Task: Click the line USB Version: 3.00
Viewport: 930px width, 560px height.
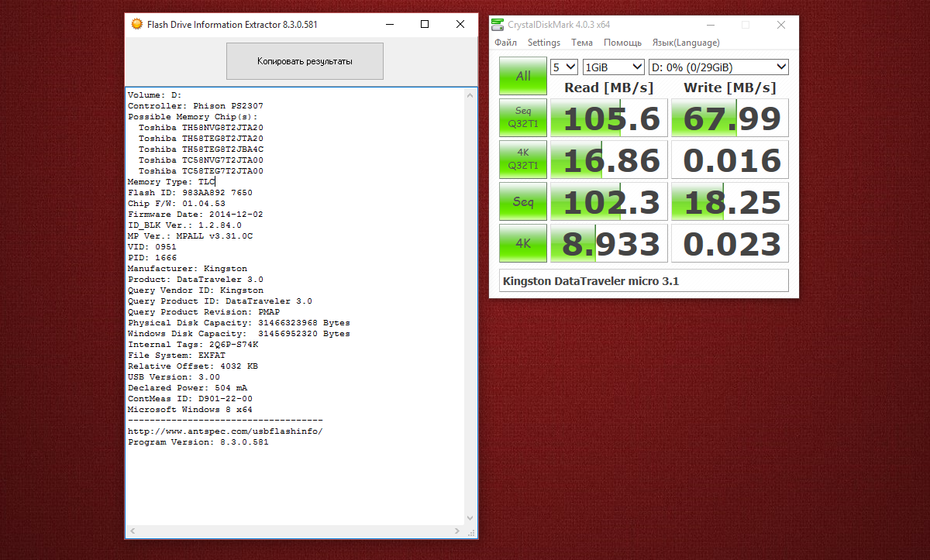Action: (174, 376)
